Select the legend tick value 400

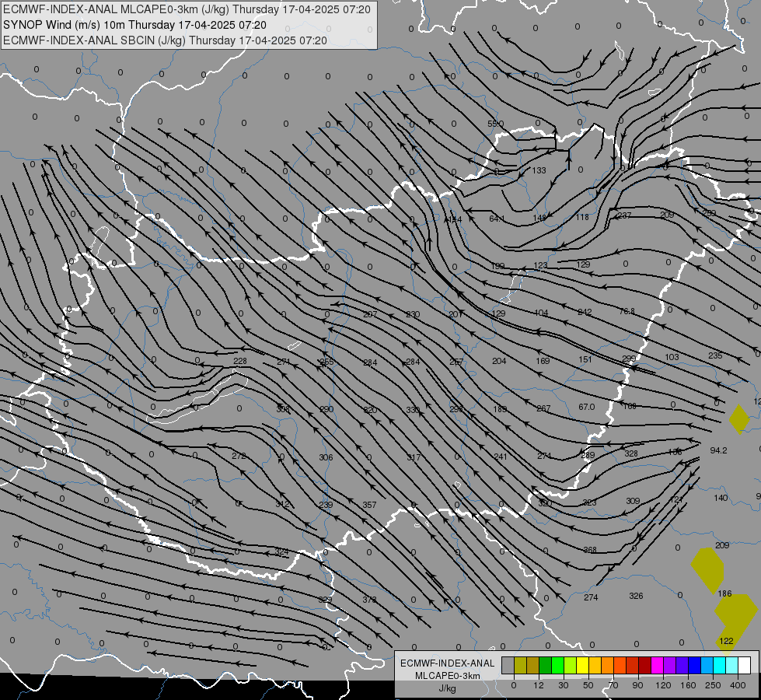[738, 685]
